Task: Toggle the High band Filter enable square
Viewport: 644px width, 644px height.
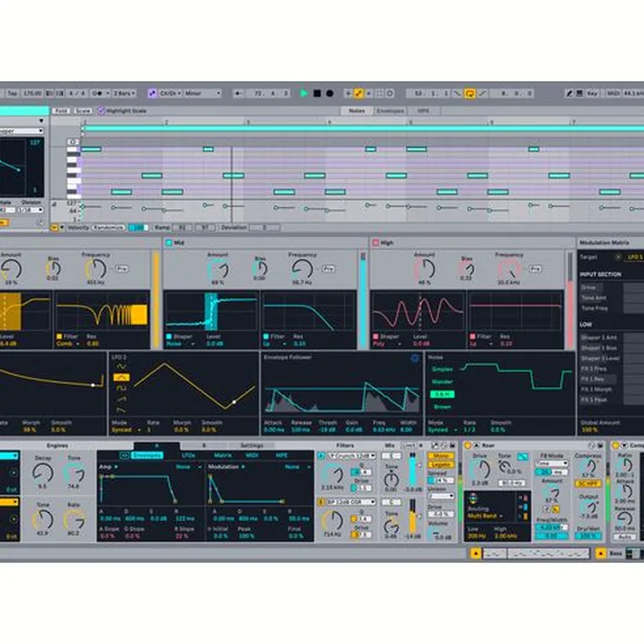Action: (473, 337)
